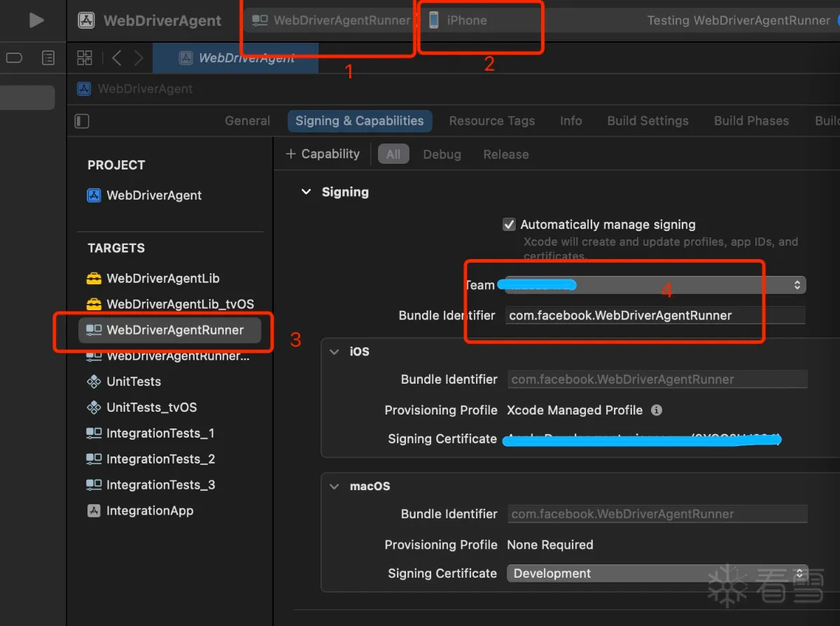
Task: Click the None Required provisioning text
Action: point(550,545)
